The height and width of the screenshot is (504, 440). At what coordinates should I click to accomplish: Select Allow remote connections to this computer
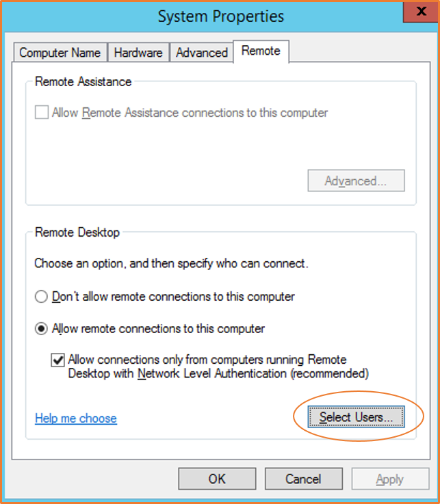click(41, 329)
